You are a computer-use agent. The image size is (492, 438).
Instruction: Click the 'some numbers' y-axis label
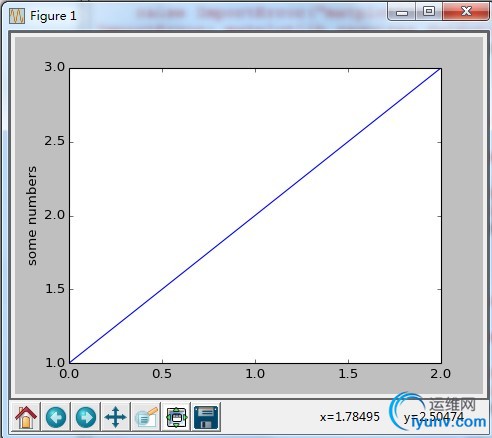point(32,216)
